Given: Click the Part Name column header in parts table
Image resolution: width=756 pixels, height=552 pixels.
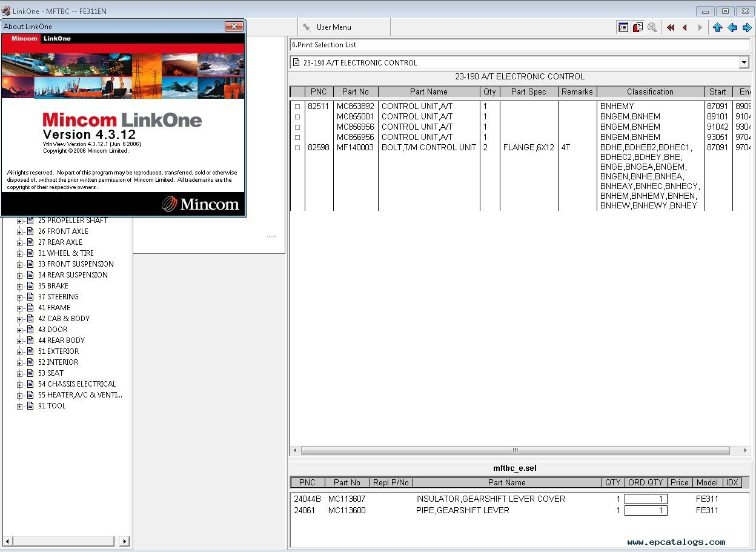Looking at the screenshot, I should [429, 92].
